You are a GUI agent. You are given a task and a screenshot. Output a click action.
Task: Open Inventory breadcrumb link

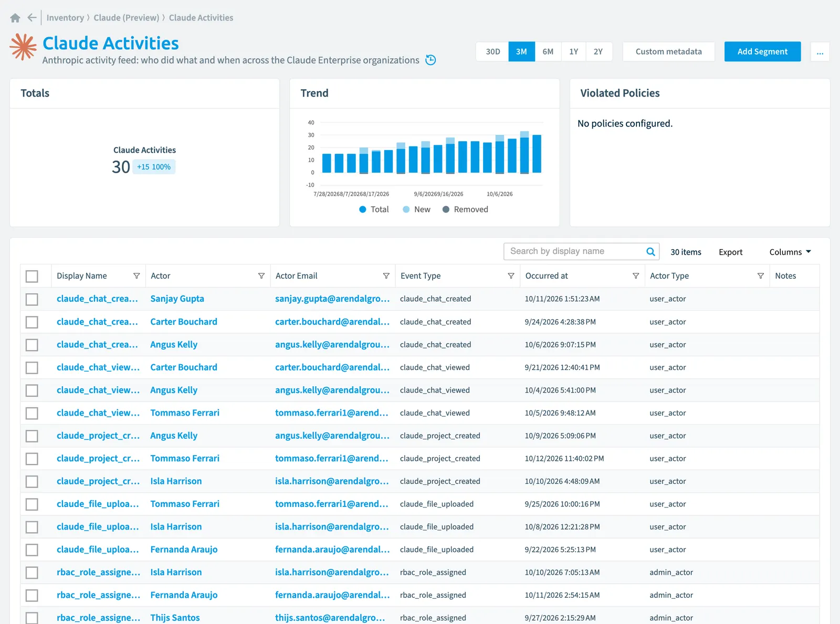click(x=65, y=18)
